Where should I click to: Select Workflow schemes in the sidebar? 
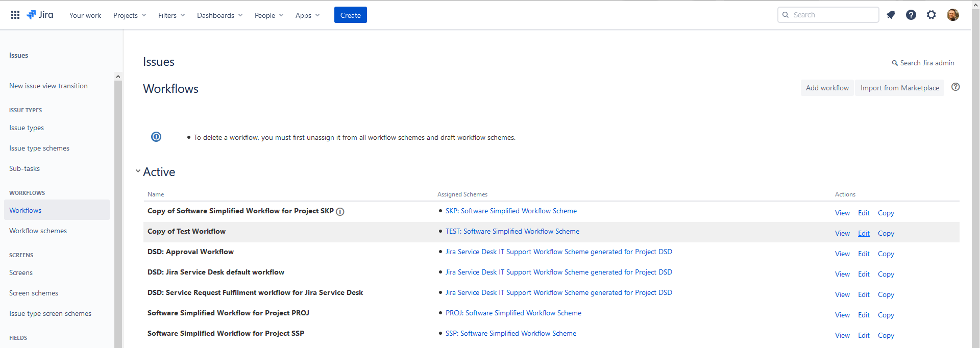click(x=38, y=231)
